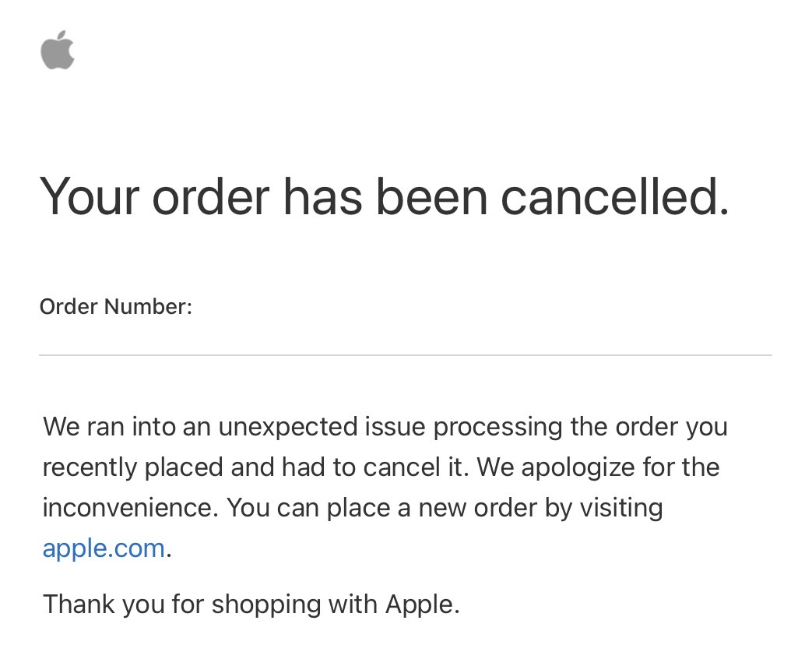Screen dimensions: 812x645
Task: Click the word 'shopping' in the closing line
Action: click(266, 604)
